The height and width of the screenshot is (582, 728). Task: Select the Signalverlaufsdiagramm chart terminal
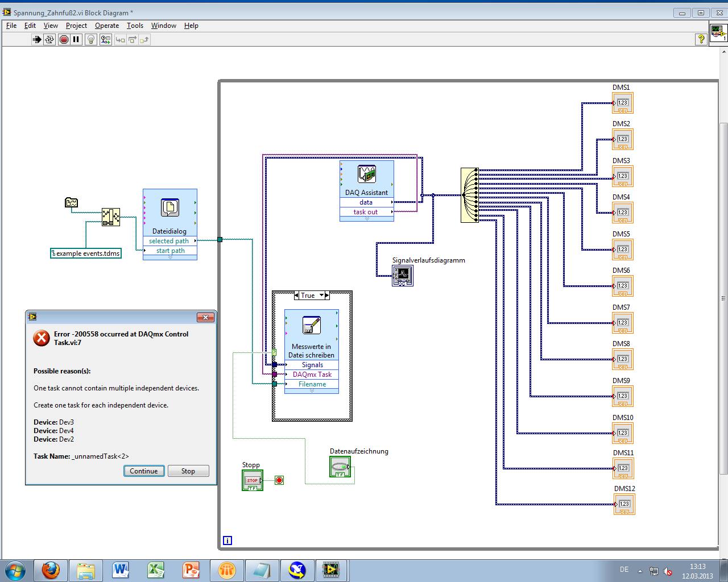pyautogui.click(x=403, y=276)
